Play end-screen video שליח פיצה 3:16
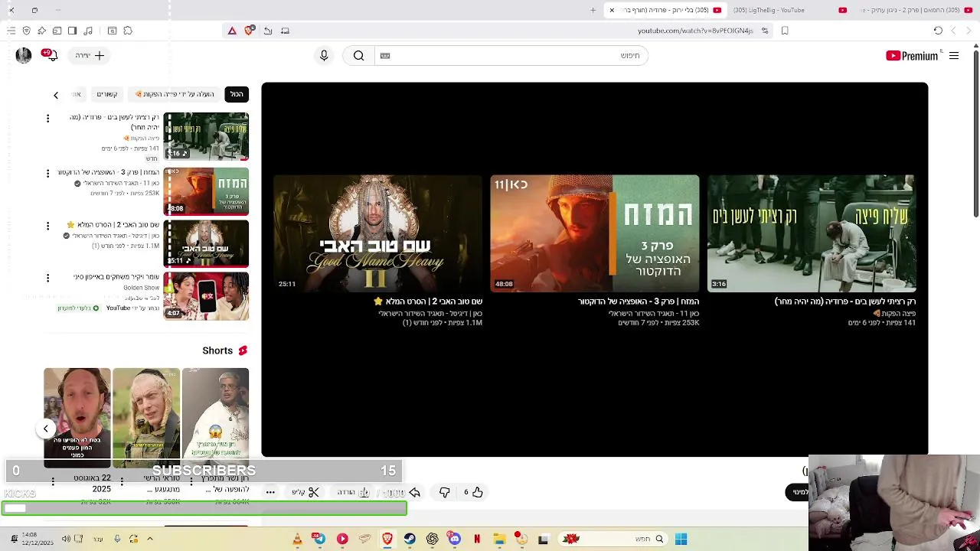Image resolution: width=980 pixels, height=551 pixels. pyautogui.click(x=812, y=233)
